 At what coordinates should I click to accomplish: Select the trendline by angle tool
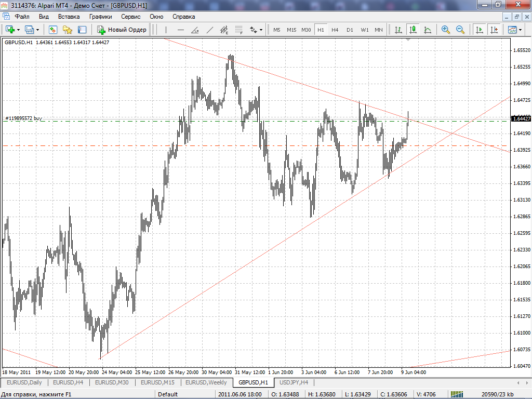195,30
